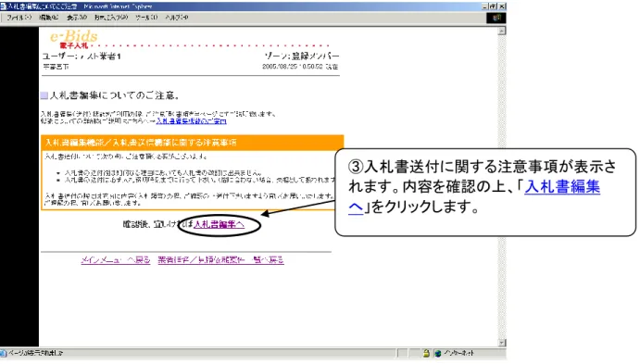Screen dimensions: 640x364
Task: Return via 業者指名／見積依頼案件一覧へ戻る link
Action: coord(220,260)
